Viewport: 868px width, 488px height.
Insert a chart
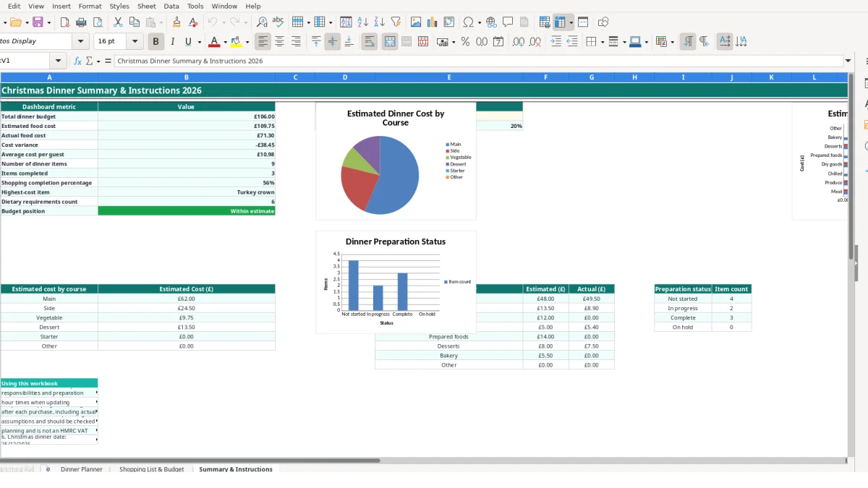point(433,22)
